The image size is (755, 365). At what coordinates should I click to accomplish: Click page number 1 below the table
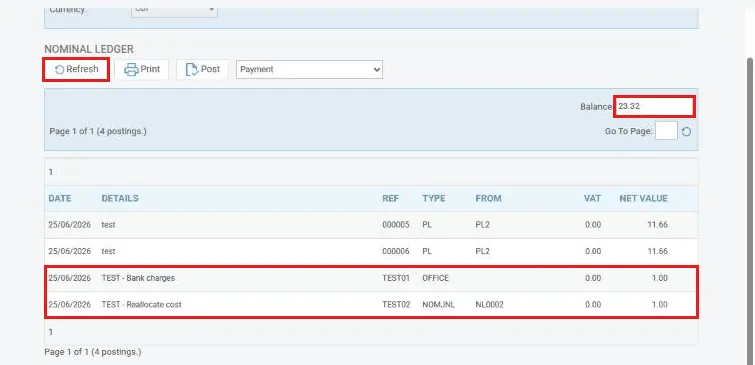[x=51, y=332]
